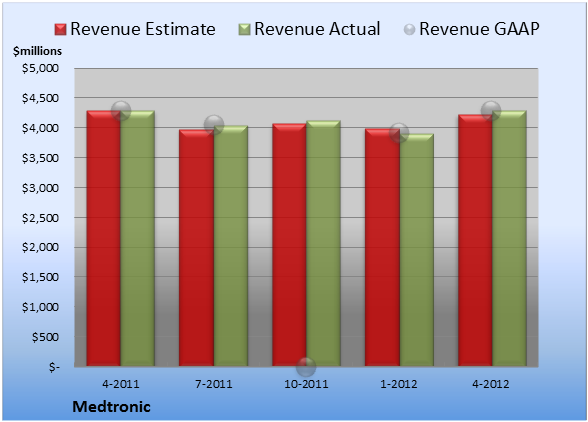588x422 pixels.
Task: Select the red estimate bar for 4-2011
Action: point(104,238)
